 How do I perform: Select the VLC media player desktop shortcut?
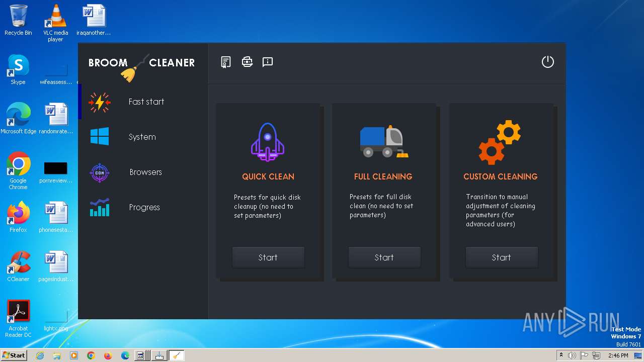(55, 23)
